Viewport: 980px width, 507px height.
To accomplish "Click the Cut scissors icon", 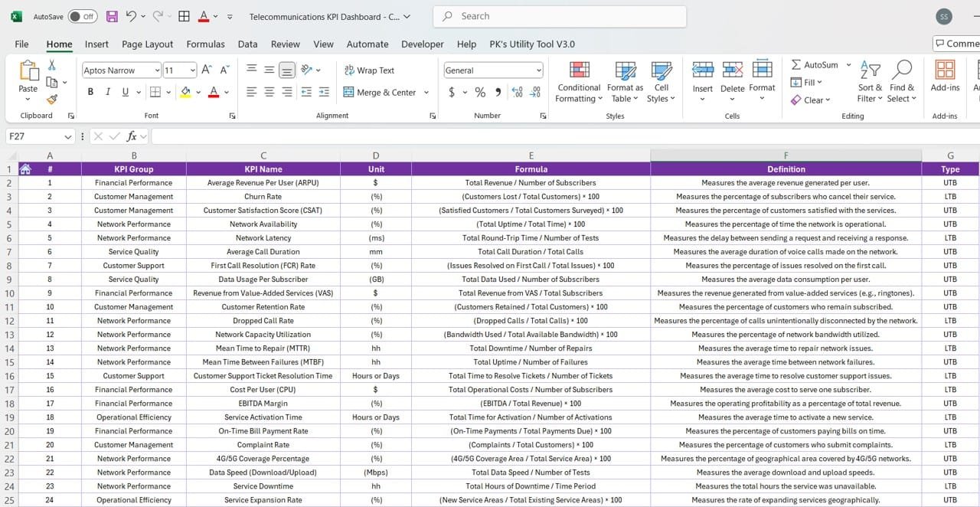I will (52, 65).
